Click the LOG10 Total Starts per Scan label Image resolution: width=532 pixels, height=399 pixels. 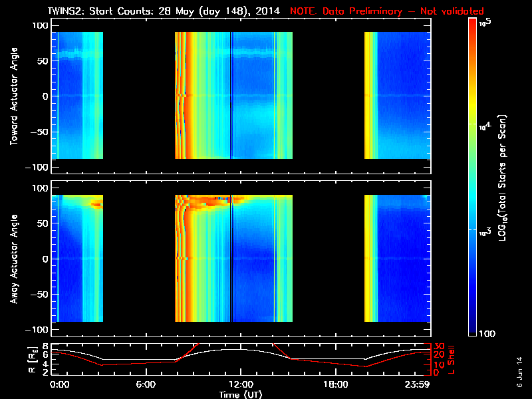[x=502, y=178]
